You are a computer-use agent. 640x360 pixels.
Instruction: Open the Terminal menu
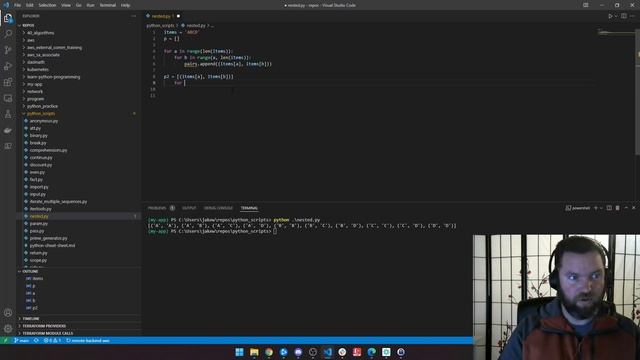(108, 5)
